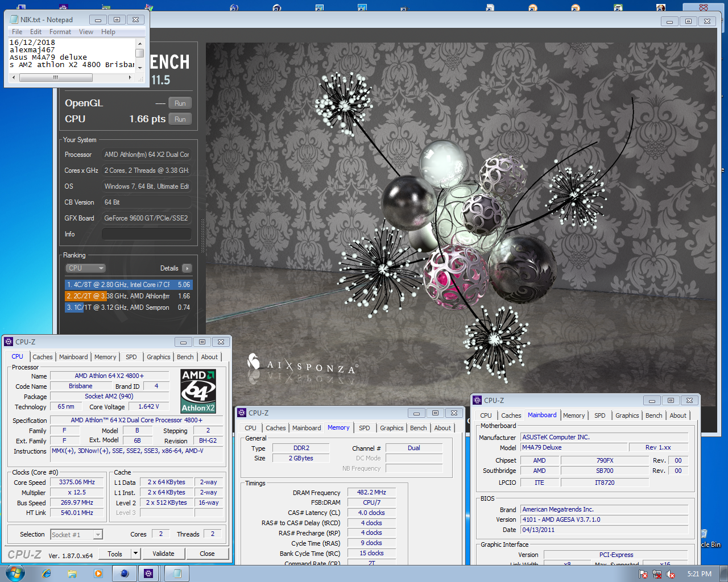Viewport: 728px width, 582px height.
Task: Switch to Notepad taskbar button
Action: 177,573
